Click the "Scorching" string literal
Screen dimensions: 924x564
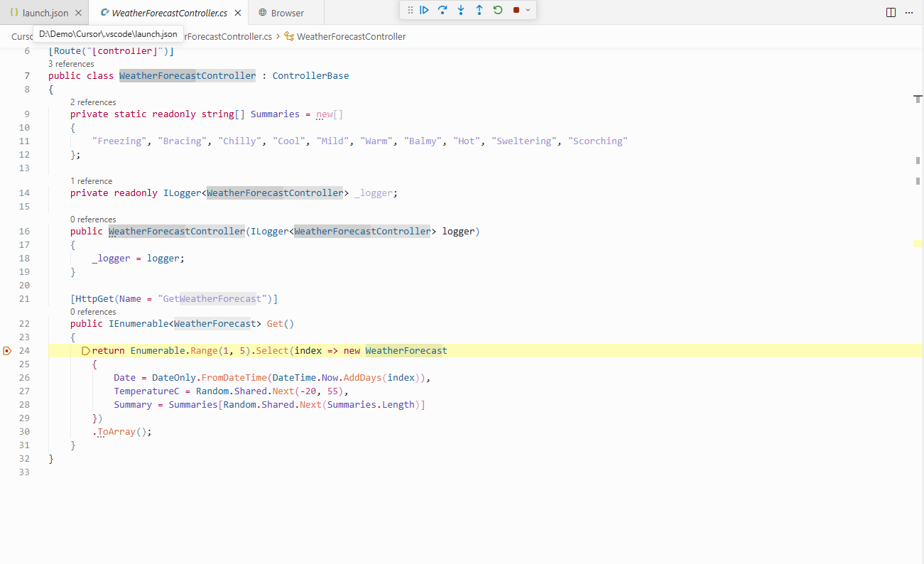point(597,141)
